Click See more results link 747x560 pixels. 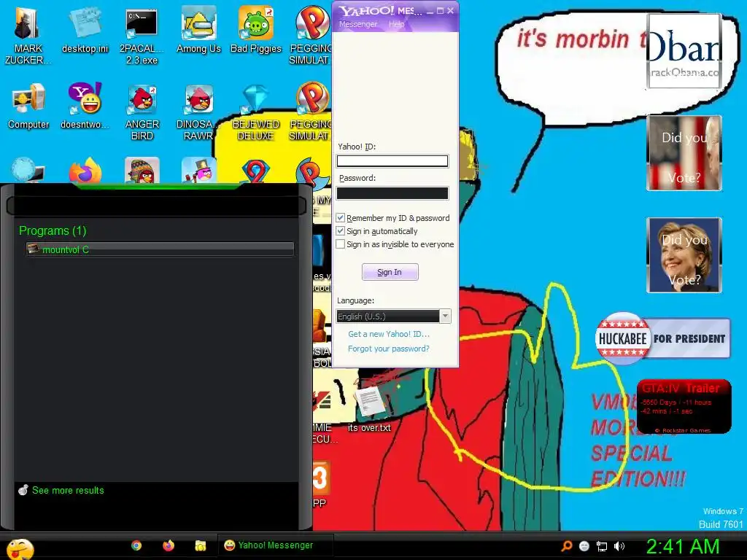click(68, 490)
